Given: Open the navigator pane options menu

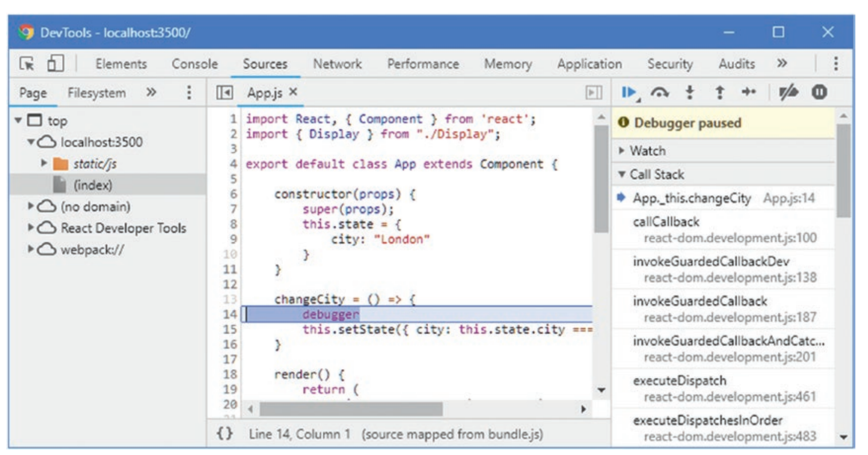Looking at the screenshot, I should (189, 93).
